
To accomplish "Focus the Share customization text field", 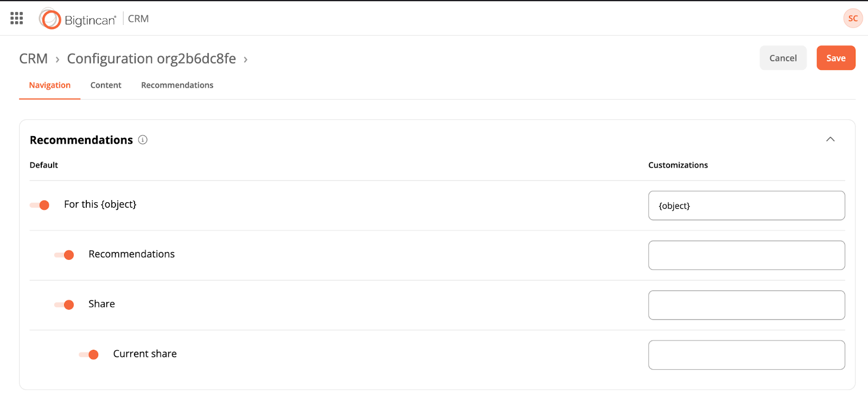I will pos(746,305).
